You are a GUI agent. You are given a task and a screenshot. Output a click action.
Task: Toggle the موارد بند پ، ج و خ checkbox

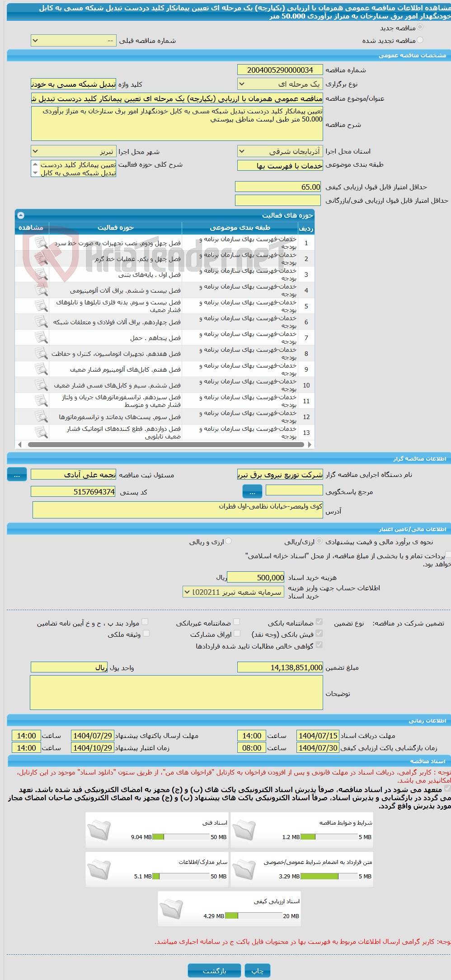pos(145,622)
